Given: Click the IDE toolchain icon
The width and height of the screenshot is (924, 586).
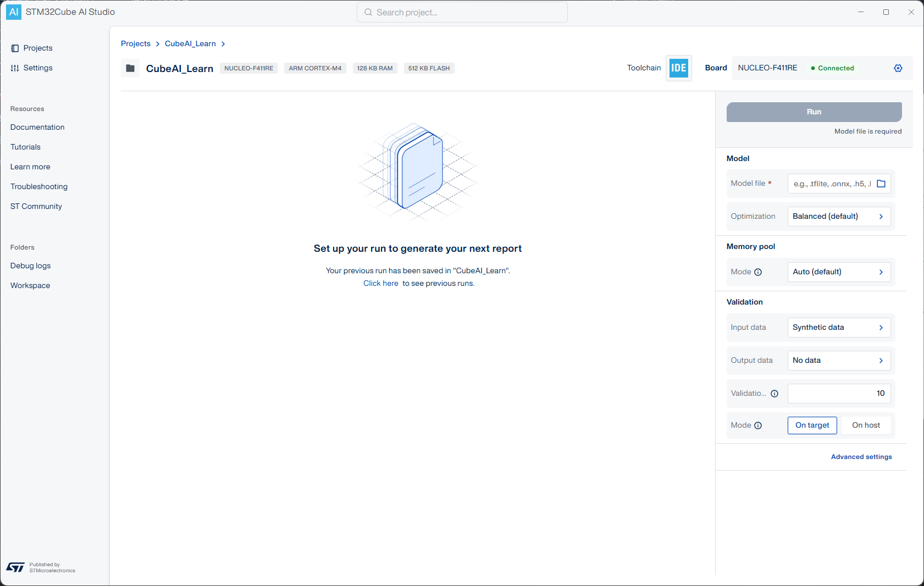Looking at the screenshot, I should pyautogui.click(x=679, y=68).
